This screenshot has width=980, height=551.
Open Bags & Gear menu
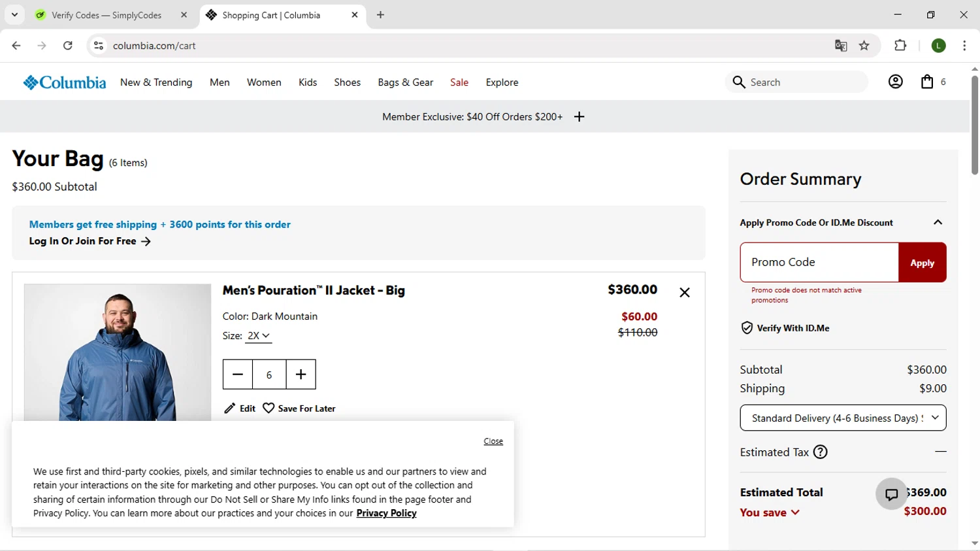coord(406,82)
